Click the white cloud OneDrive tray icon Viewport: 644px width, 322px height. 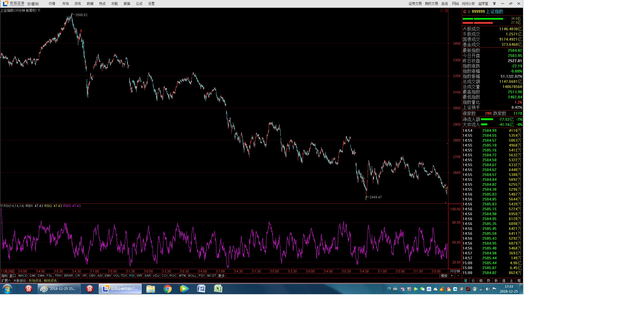[x=435, y=289]
